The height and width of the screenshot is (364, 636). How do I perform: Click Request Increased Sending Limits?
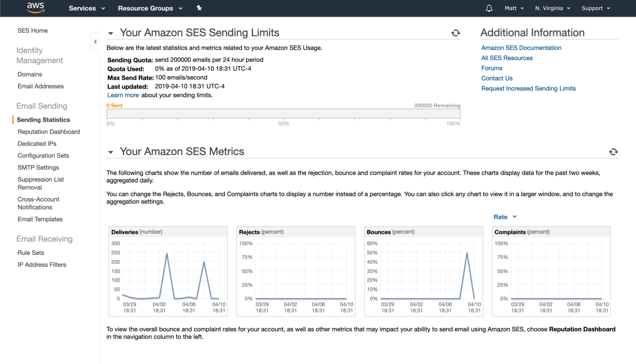pyautogui.click(x=528, y=88)
